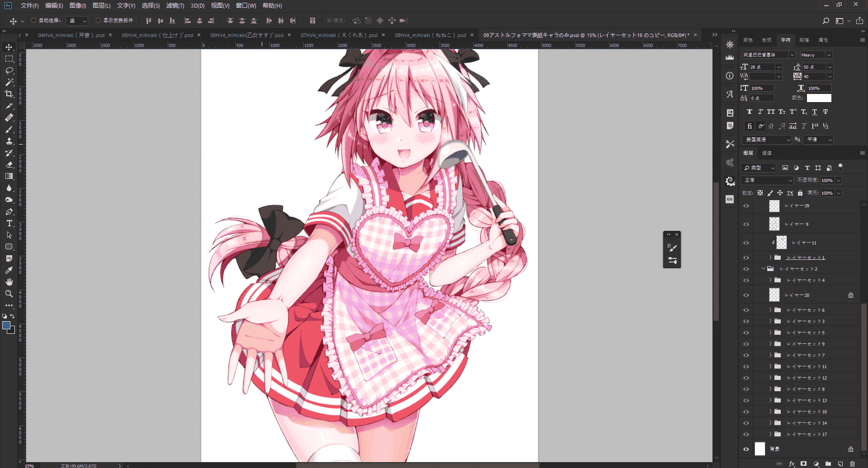Image resolution: width=868 pixels, height=468 pixels.
Task: Open the 滤镜(T) menu
Action: 175,5
